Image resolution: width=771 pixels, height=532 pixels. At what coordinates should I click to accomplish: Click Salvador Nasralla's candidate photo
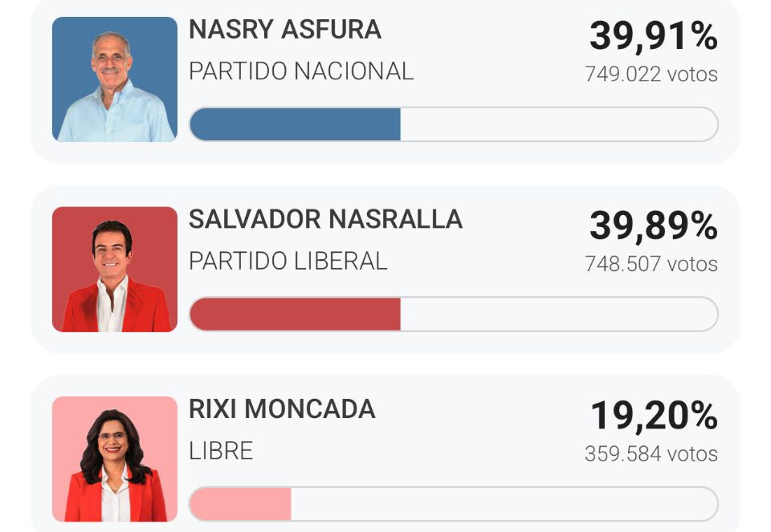114,270
